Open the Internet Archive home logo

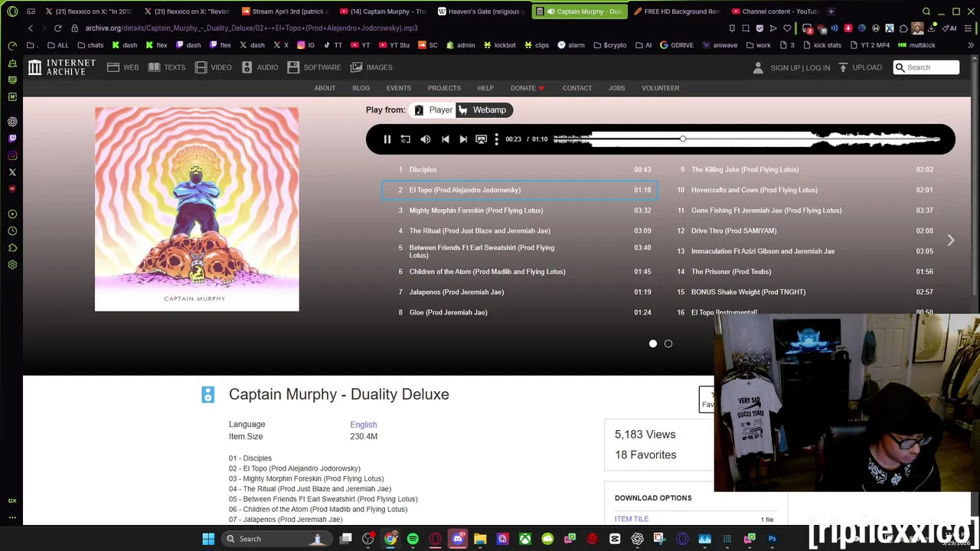click(x=62, y=67)
